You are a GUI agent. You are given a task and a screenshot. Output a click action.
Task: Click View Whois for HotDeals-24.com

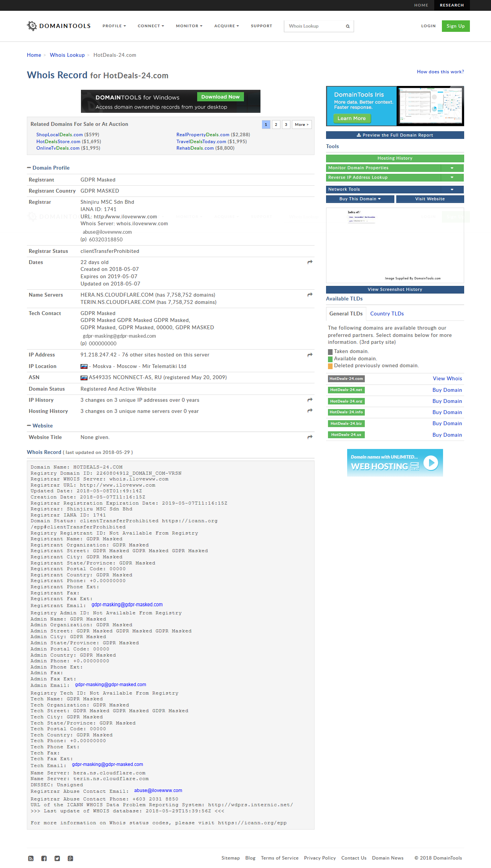click(x=447, y=379)
